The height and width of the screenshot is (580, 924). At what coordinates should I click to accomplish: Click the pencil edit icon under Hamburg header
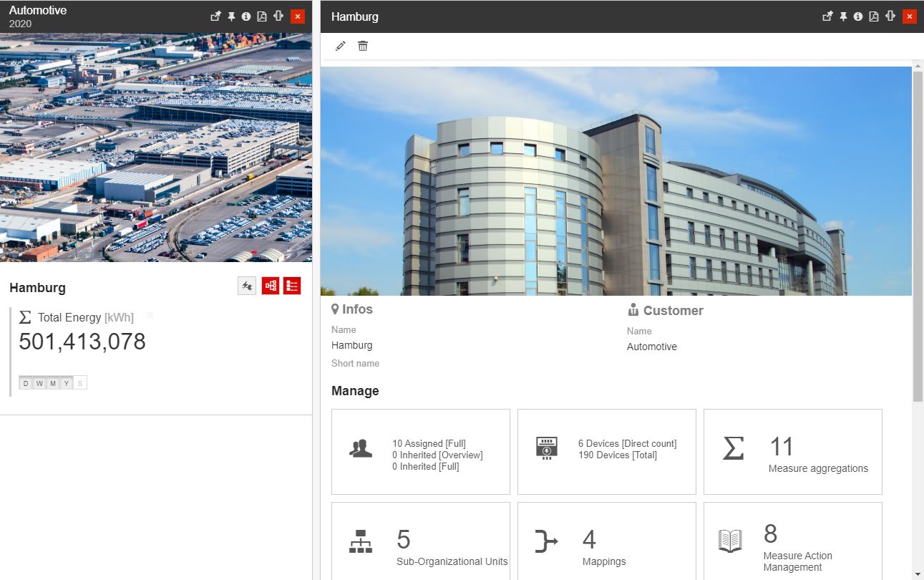pyautogui.click(x=341, y=46)
